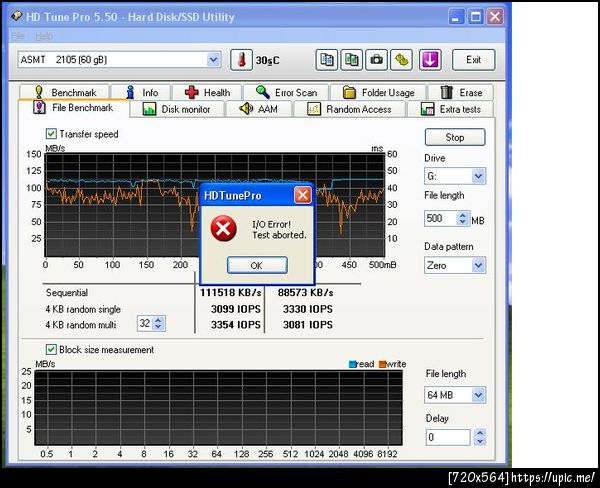Image resolution: width=600 pixels, height=488 pixels.
Task: Click the 3081 IOPS value
Action: pos(308,325)
